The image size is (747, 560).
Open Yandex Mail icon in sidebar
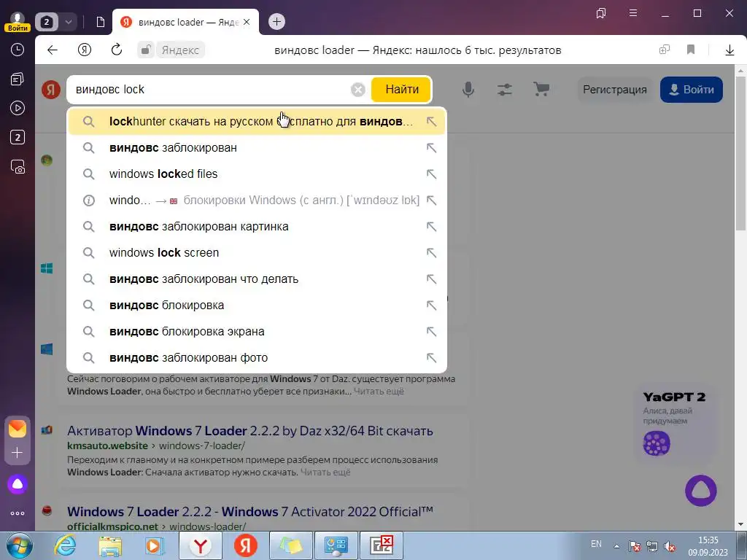pos(18,429)
